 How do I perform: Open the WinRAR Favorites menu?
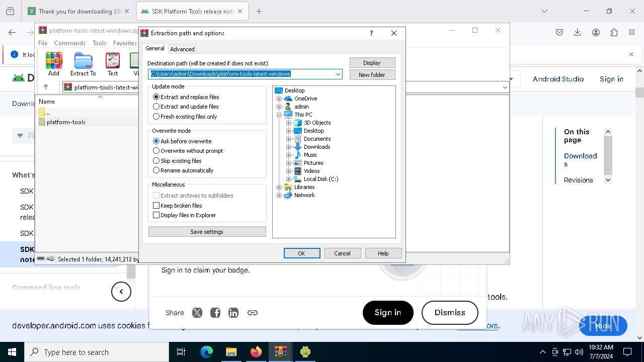[x=125, y=43]
